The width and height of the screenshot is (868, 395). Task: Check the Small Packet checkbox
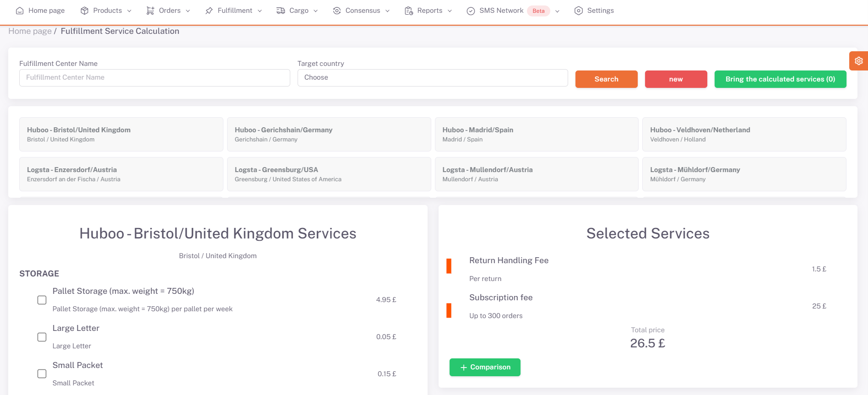42,374
